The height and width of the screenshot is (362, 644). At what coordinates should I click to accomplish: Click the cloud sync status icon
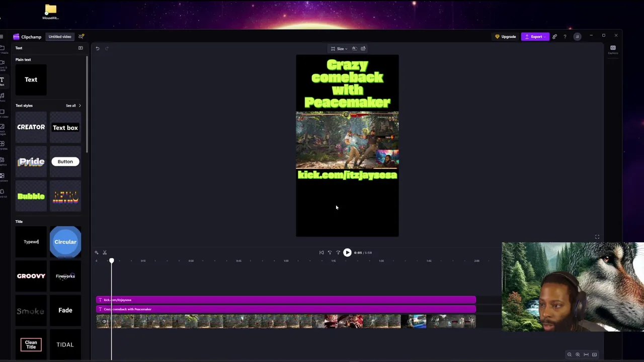82,36
